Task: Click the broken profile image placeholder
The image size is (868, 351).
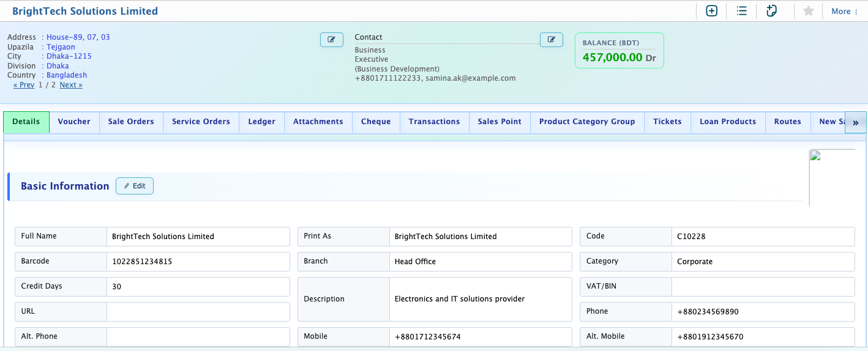Action: 832,177
